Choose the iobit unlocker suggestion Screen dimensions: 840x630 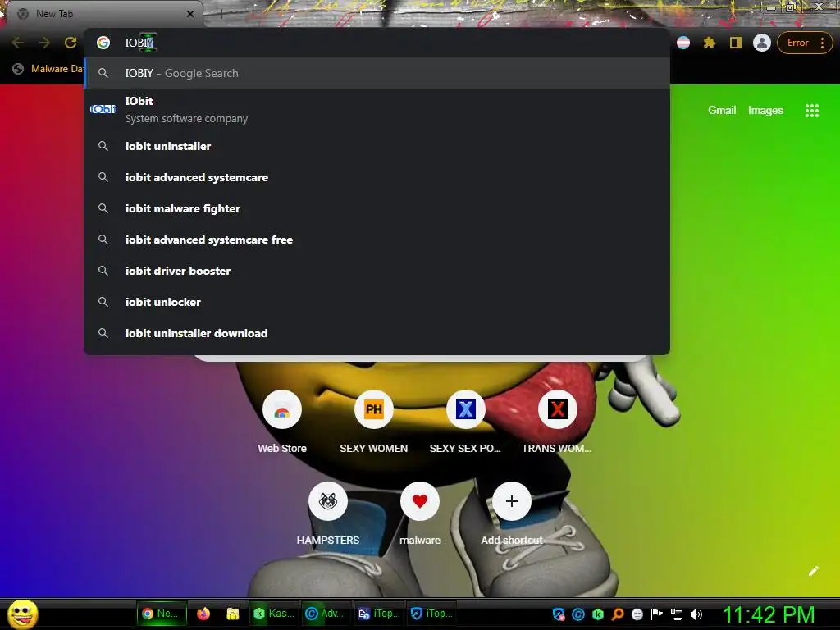pyautogui.click(x=377, y=302)
